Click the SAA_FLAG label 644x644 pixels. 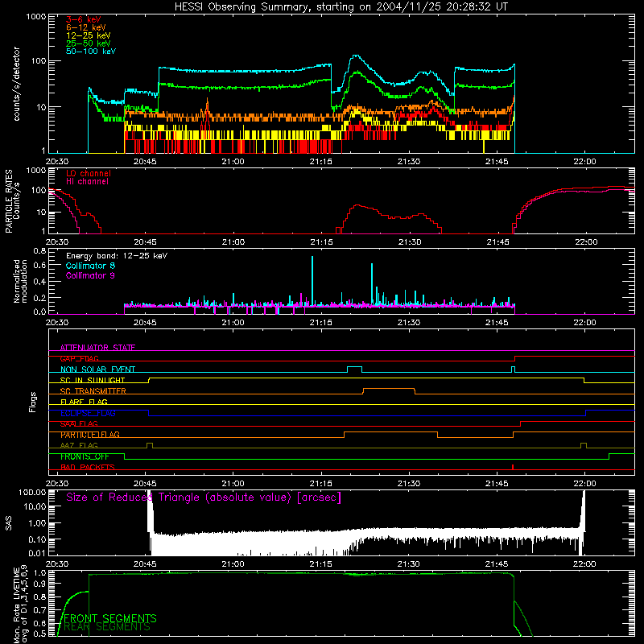pos(79,423)
